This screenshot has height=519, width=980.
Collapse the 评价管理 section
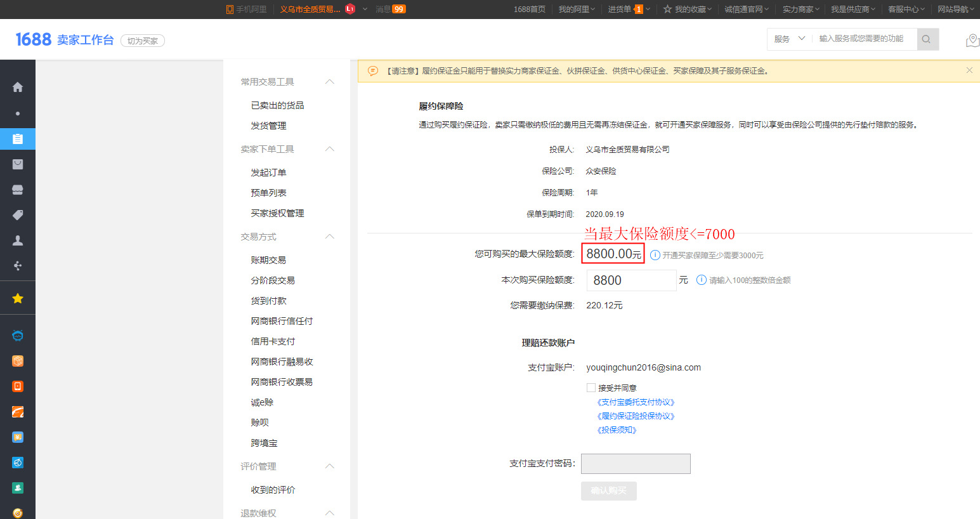point(330,466)
